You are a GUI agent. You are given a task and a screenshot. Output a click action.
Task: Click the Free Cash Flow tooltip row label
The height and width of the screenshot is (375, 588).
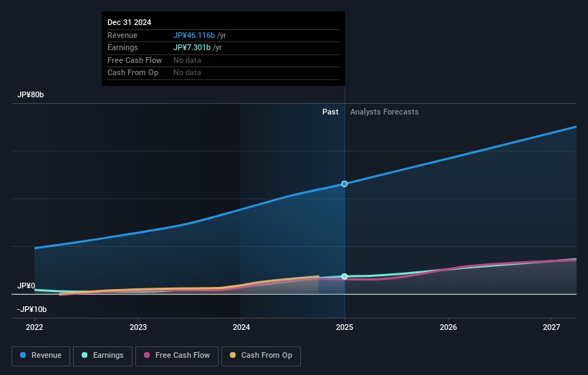(x=135, y=60)
